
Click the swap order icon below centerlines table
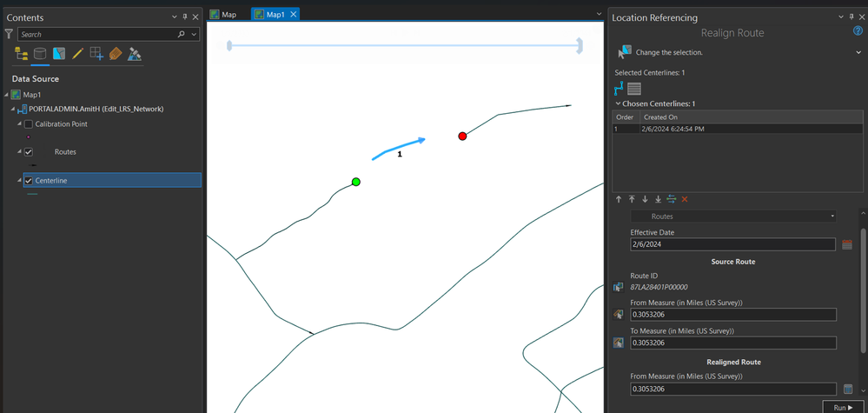point(672,199)
